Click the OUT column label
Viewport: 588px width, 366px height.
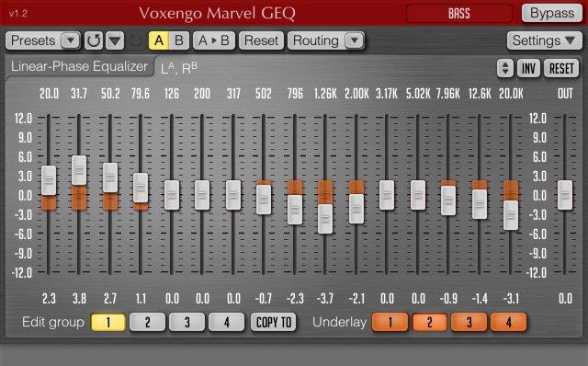coord(565,94)
